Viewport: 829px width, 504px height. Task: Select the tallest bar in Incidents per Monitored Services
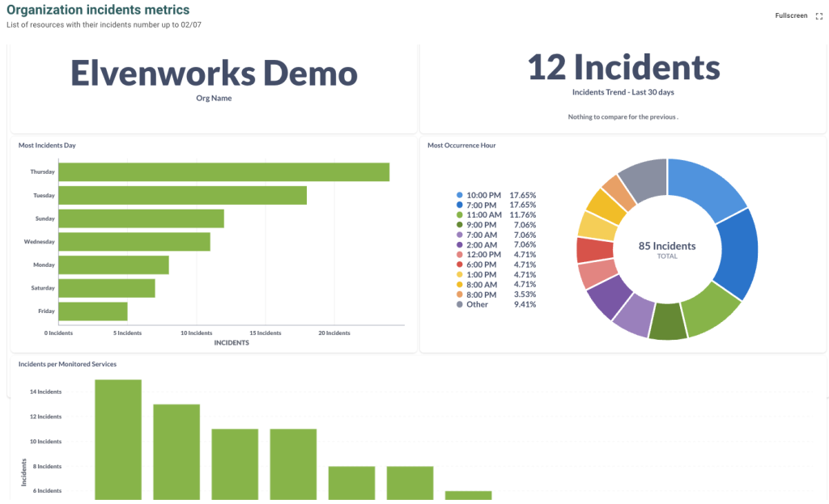click(118, 439)
